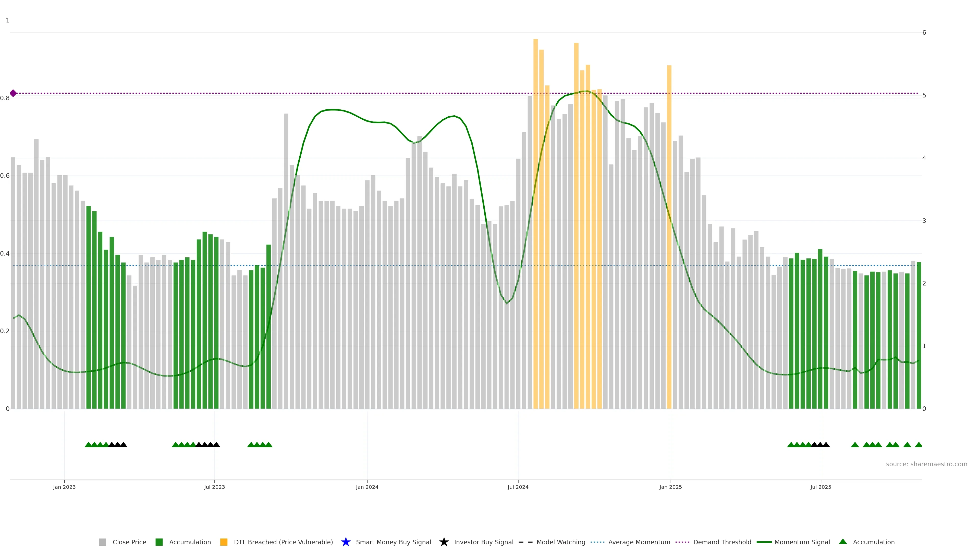
Task: Click the Jan 2024 axis label
Action: coord(367,487)
